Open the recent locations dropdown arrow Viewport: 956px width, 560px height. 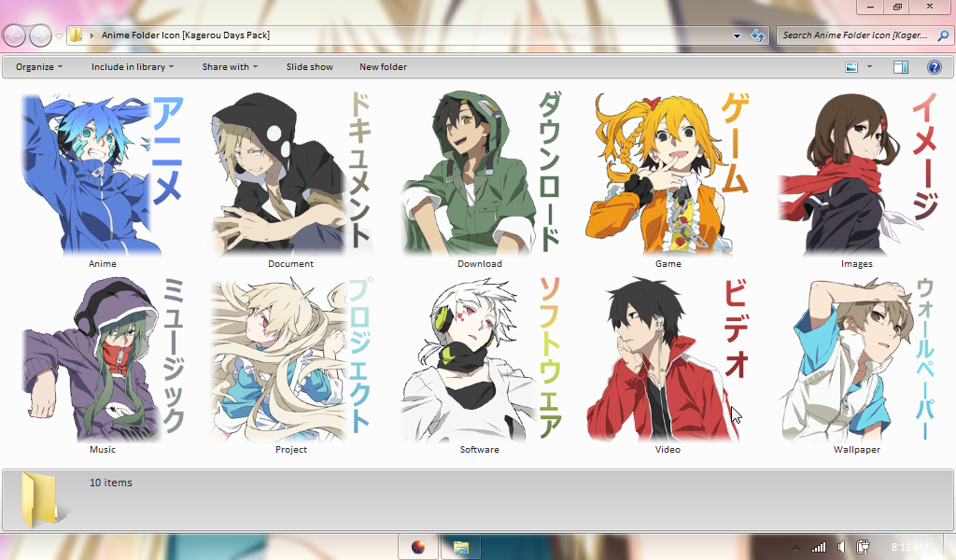point(59,36)
